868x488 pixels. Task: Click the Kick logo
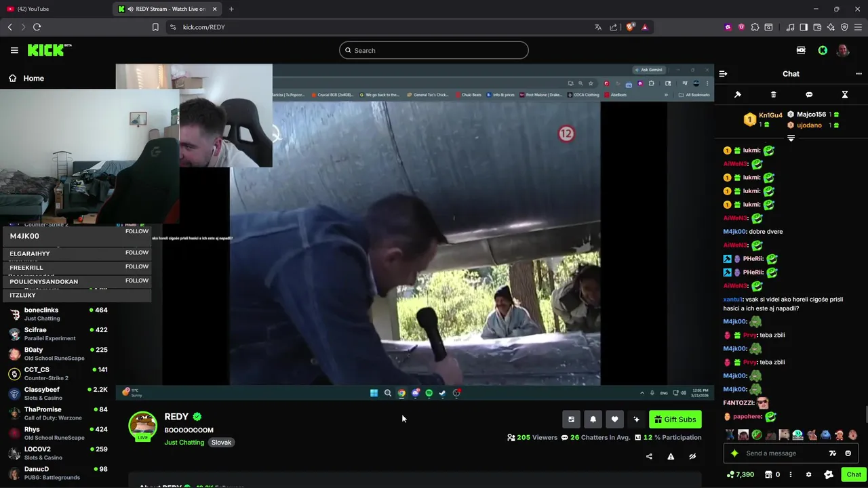point(50,50)
